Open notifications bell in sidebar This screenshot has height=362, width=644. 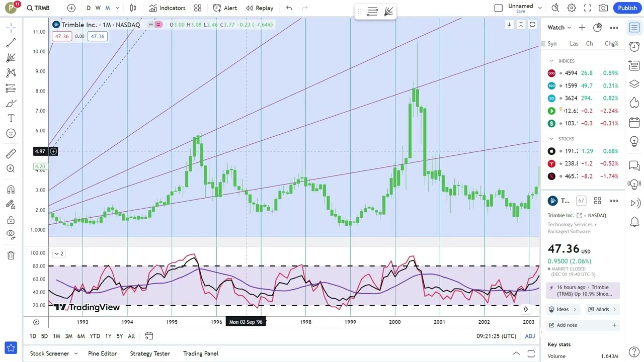point(634,222)
